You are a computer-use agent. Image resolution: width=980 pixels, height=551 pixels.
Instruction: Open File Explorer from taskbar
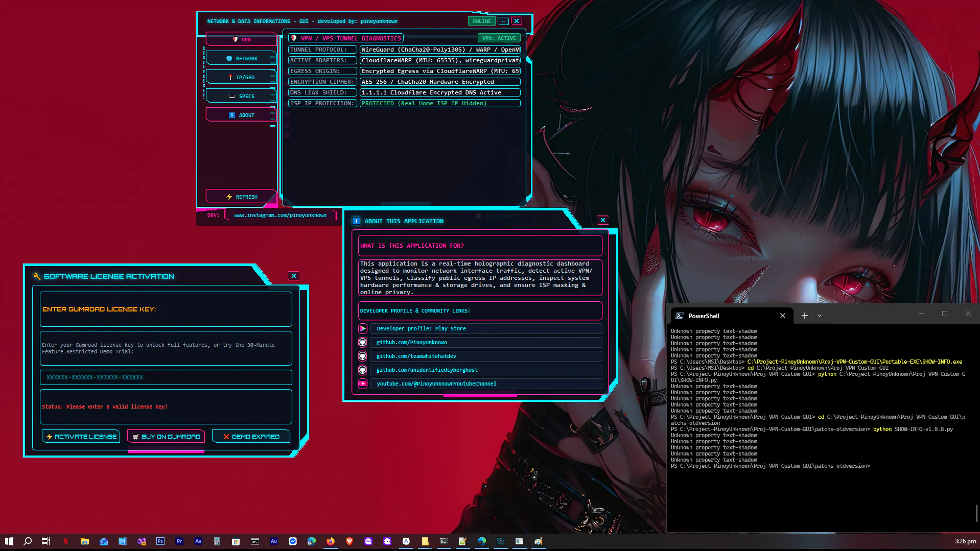84,541
